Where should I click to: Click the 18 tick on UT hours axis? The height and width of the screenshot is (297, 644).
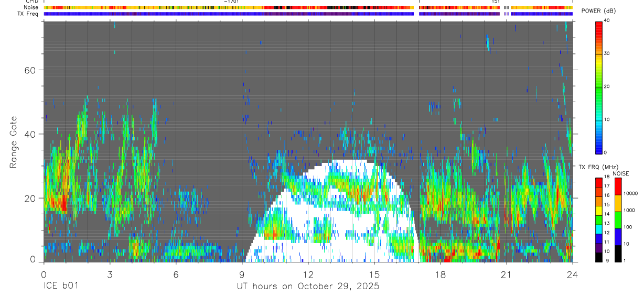441,274
